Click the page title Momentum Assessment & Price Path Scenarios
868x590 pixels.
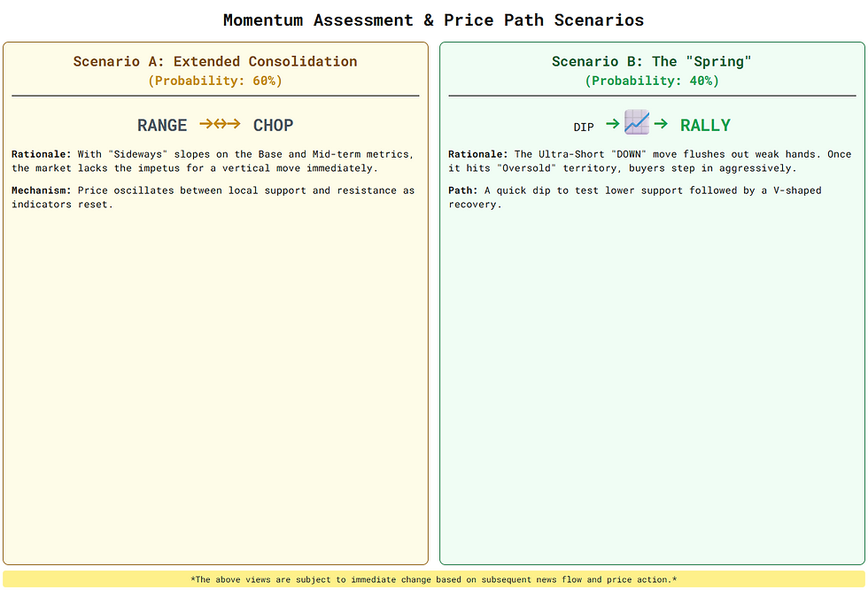point(433,19)
